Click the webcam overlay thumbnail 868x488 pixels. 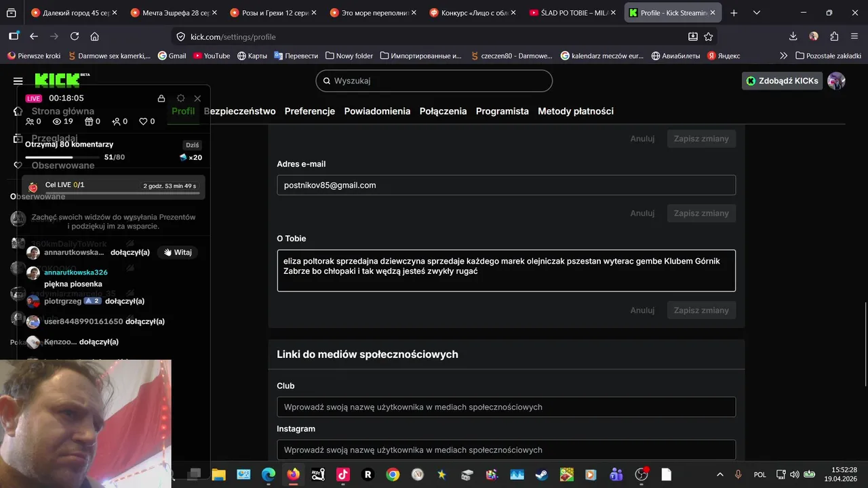(x=85, y=424)
